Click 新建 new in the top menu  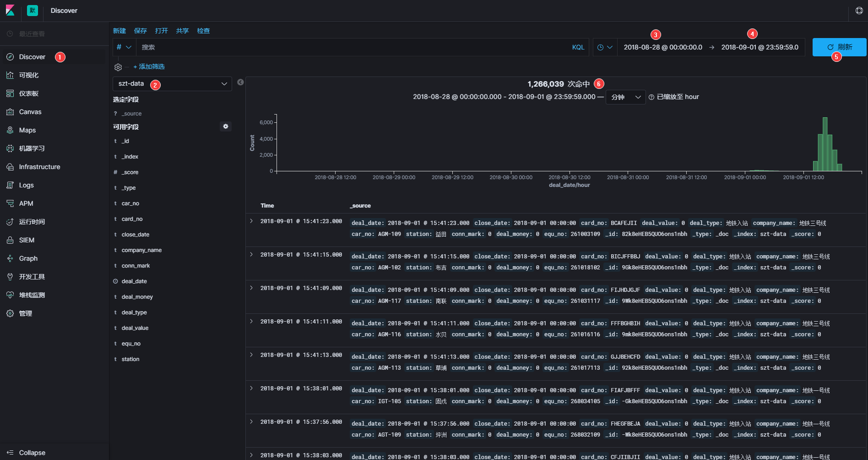coord(119,31)
